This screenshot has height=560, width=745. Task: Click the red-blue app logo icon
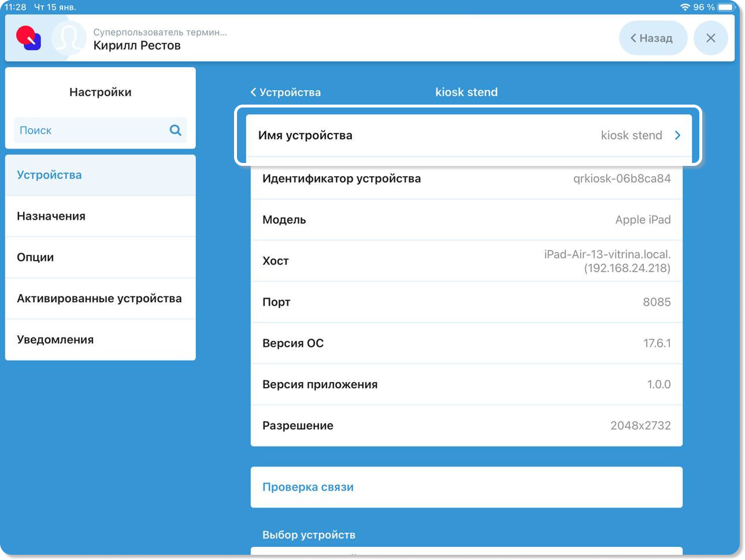[28, 38]
